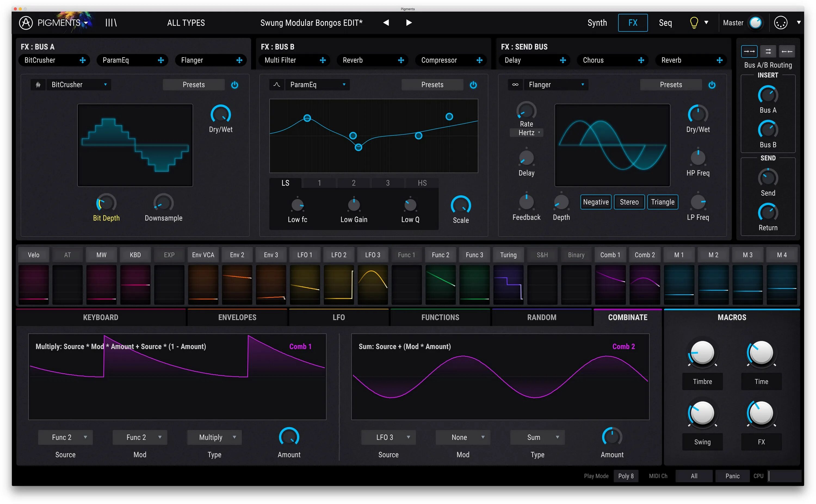This screenshot has width=816, height=504.
Task: Switch to the Synth view tab
Action: pos(597,23)
